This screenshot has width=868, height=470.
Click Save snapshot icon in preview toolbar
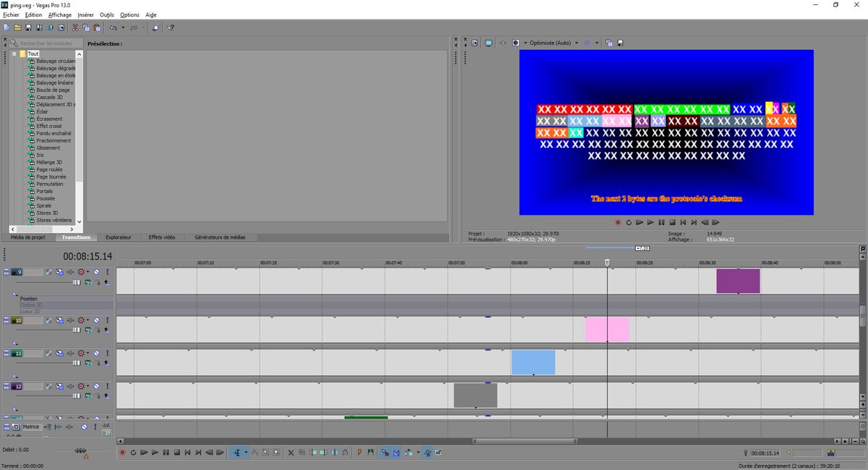620,43
